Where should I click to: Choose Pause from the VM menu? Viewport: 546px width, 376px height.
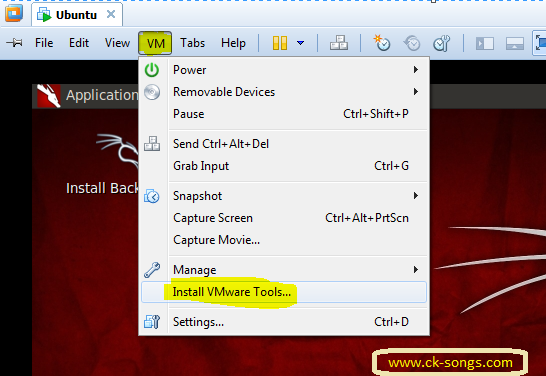(x=284, y=114)
